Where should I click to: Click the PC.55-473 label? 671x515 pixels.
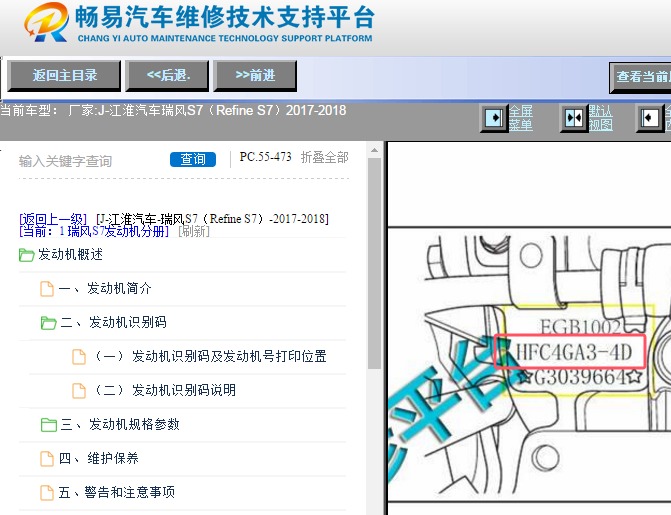click(x=265, y=157)
